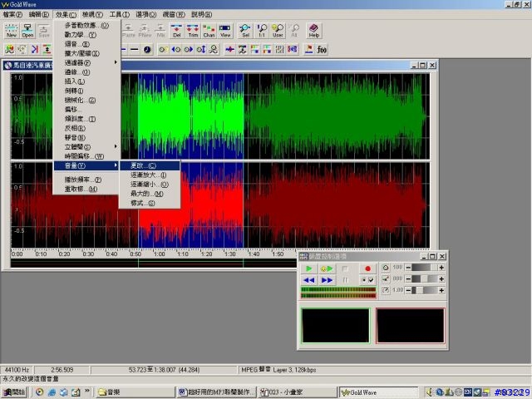Click the Trim toolbar button
The image size is (532, 399).
[193, 31]
